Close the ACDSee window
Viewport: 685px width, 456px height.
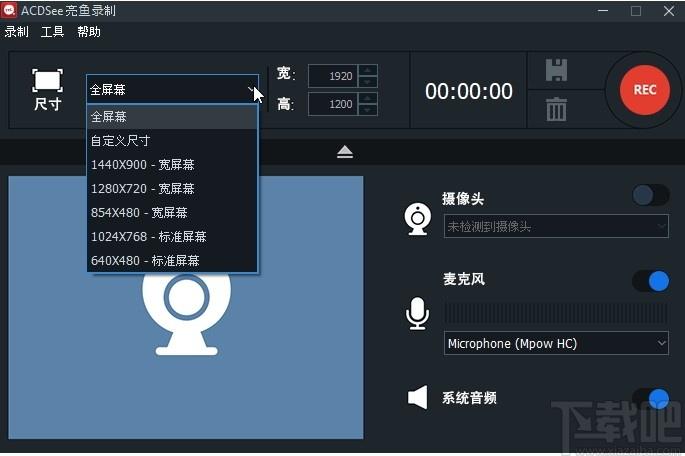pos(669,10)
